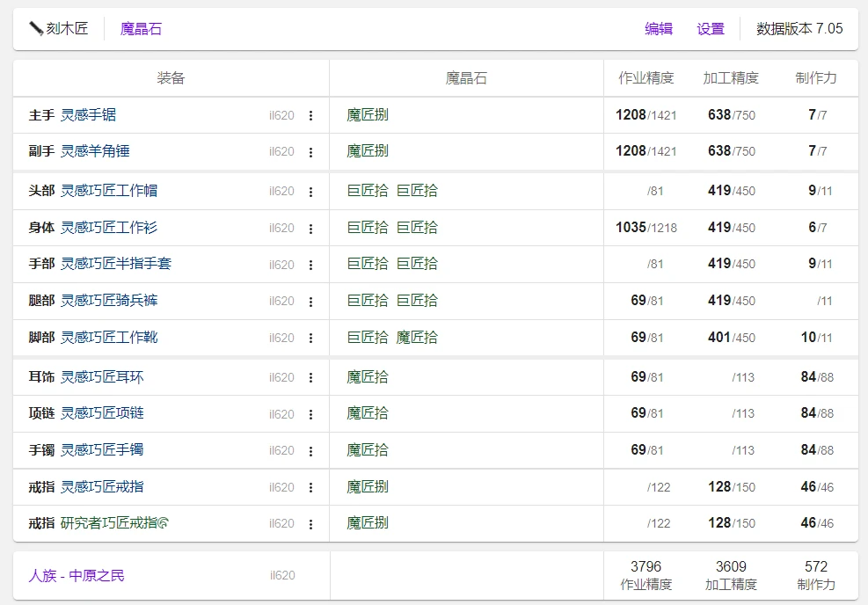Screen dimensions: 868x605
Task: Switch to the 魔晶石 tab
Action: pos(141,29)
